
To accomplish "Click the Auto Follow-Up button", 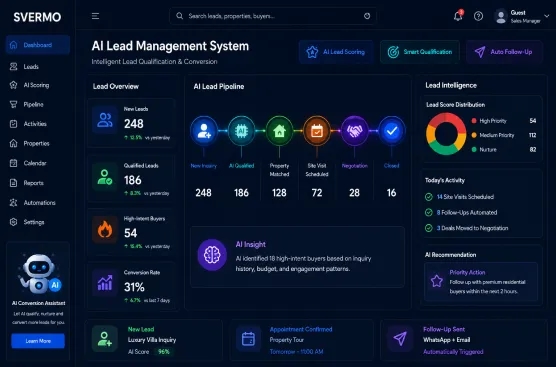I will [x=504, y=52].
